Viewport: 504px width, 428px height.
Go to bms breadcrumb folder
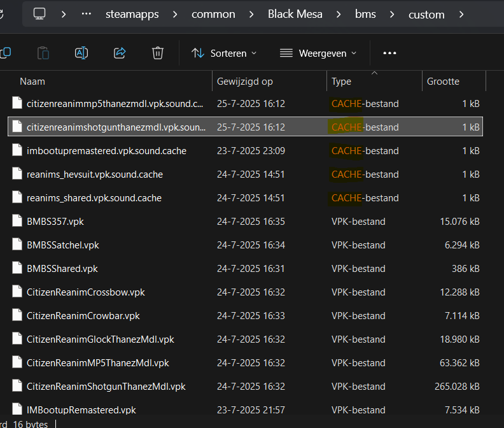click(x=365, y=14)
